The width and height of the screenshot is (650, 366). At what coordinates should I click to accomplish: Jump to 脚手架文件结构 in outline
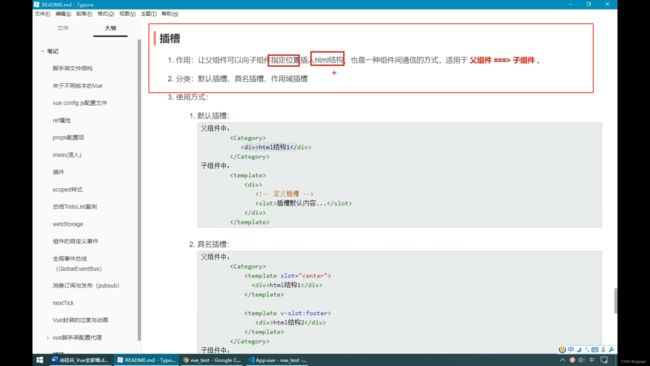tap(73, 68)
